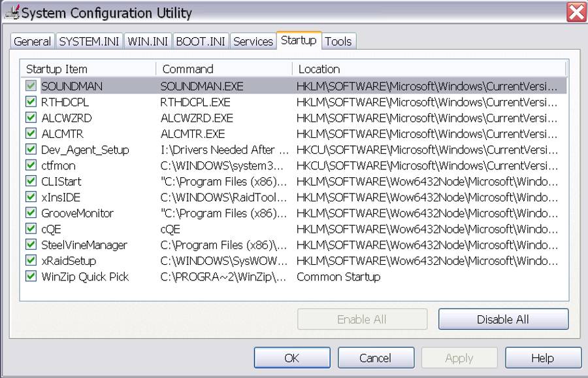This screenshot has height=378, width=588.
Task: Click the ALCWZRD.EXE command cell
Action: pos(197,118)
